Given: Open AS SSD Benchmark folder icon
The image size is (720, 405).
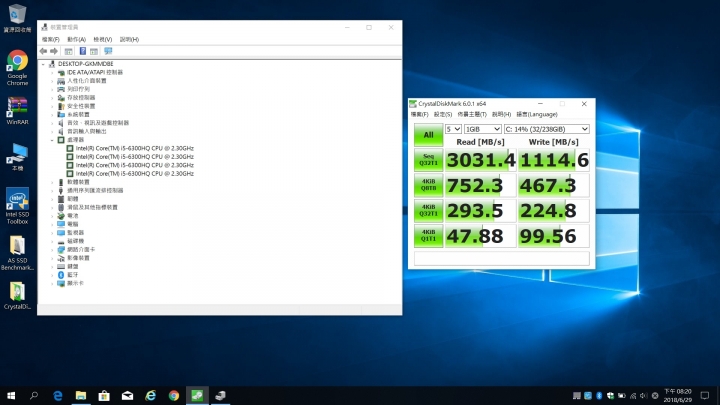Looking at the screenshot, I should tap(17, 253).
